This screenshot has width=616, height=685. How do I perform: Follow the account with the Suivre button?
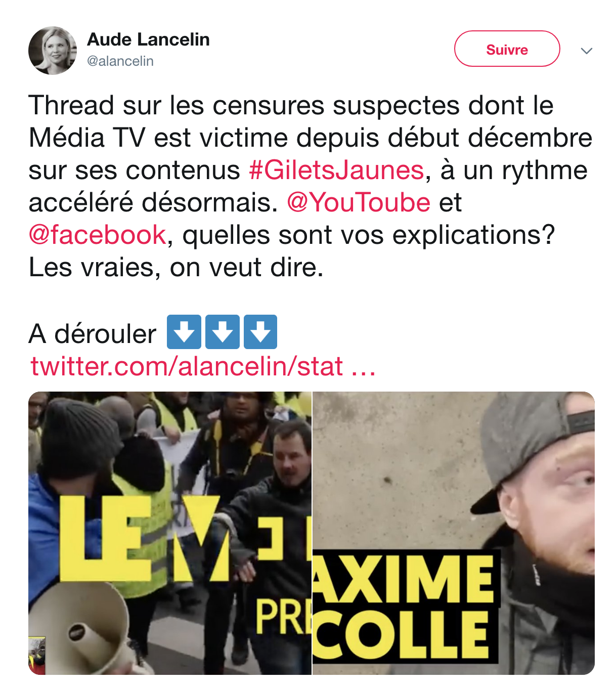point(507,49)
